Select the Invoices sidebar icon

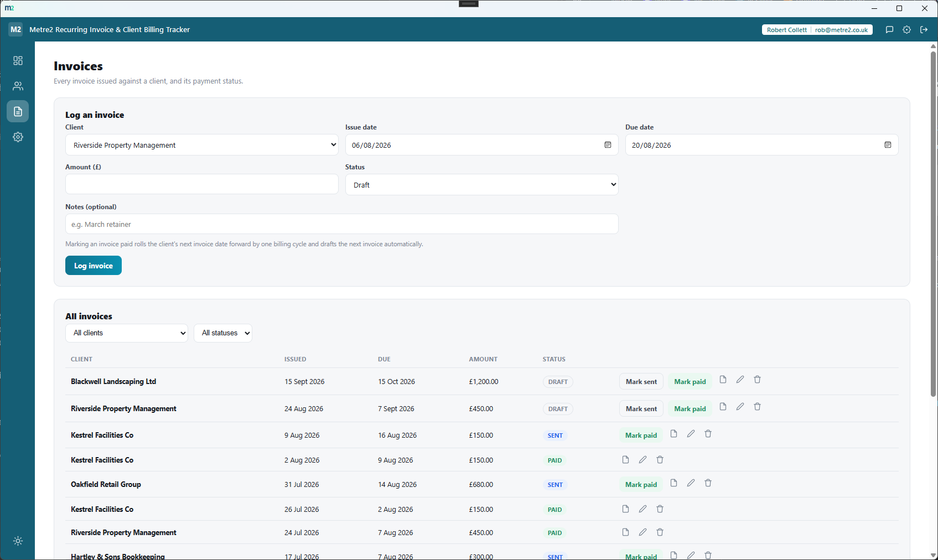pyautogui.click(x=18, y=111)
